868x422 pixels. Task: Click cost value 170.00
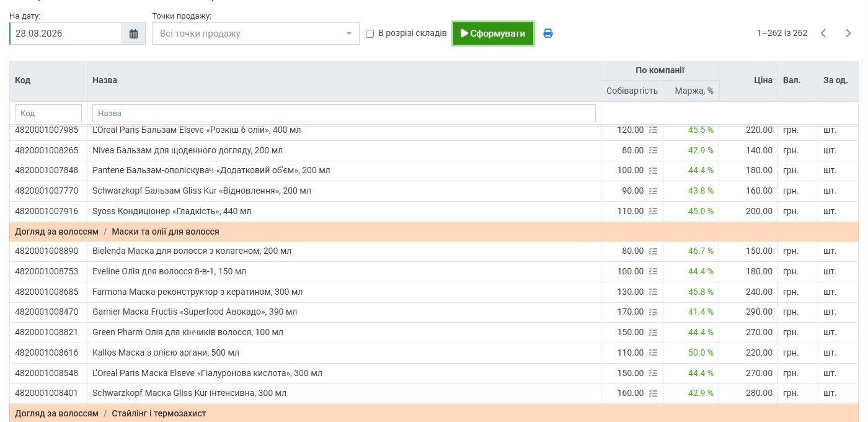tap(631, 312)
